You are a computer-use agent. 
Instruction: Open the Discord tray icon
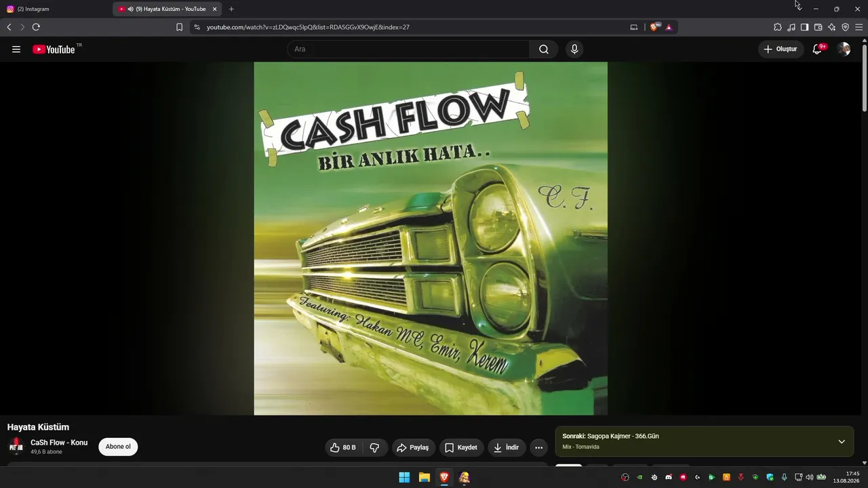[669, 477]
